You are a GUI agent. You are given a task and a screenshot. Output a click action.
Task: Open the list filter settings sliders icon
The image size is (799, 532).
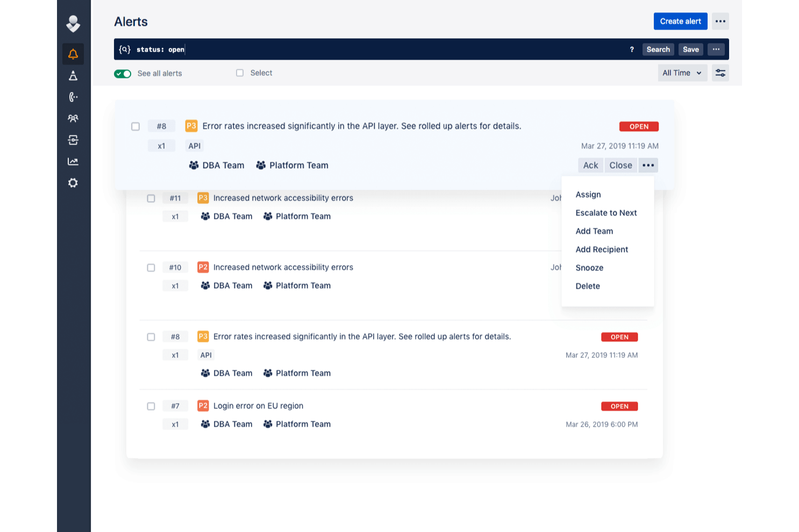point(720,73)
